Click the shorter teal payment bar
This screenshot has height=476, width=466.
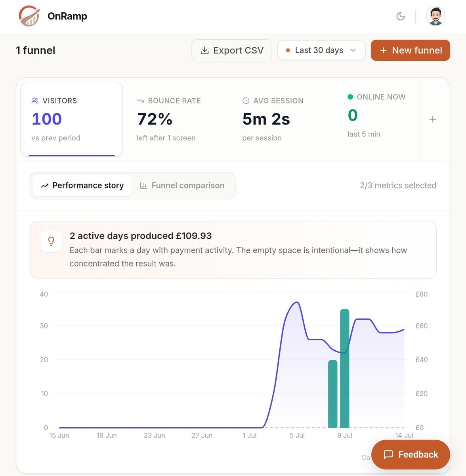[333, 394]
